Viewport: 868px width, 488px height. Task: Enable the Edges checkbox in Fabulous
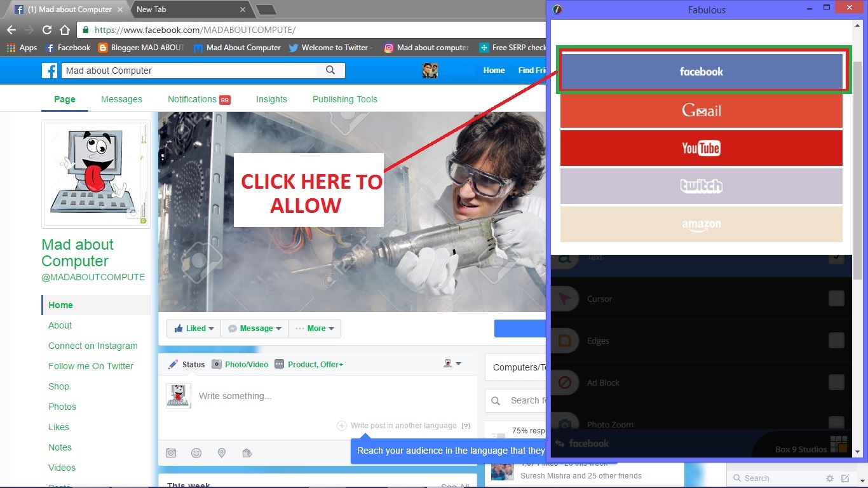pos(836,341)
